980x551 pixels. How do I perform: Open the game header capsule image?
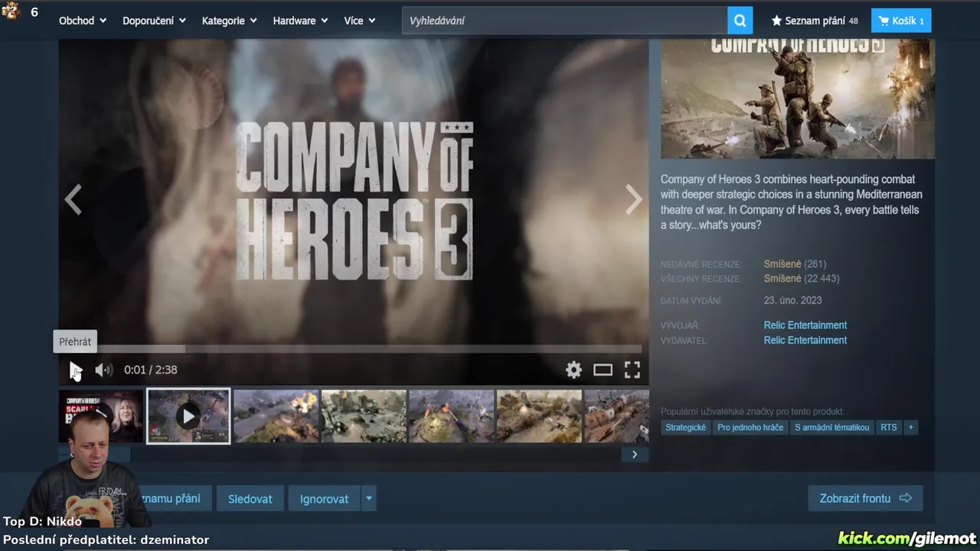798,99
